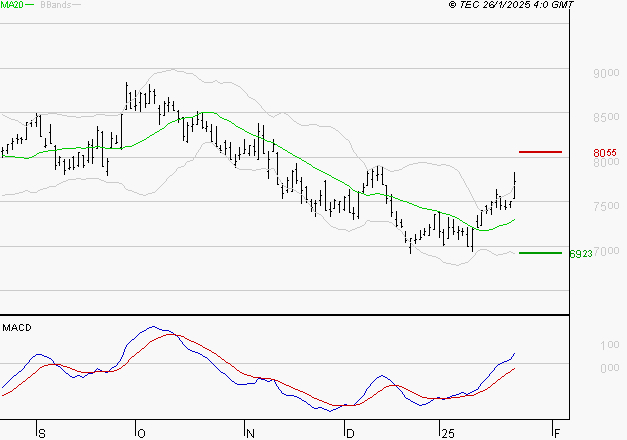Screen dimensions: 627x440
Task: Click the MACD 000 axis label
Action: pyautogui.click(x=610, y=368)
